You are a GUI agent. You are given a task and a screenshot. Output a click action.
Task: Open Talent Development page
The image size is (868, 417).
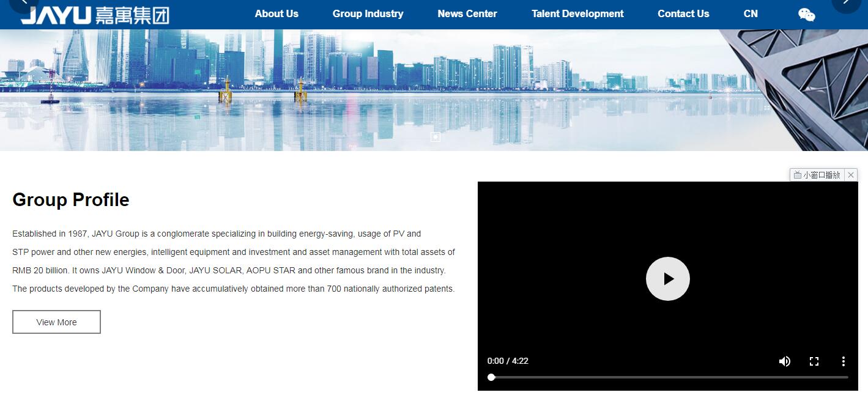(577, 13)
